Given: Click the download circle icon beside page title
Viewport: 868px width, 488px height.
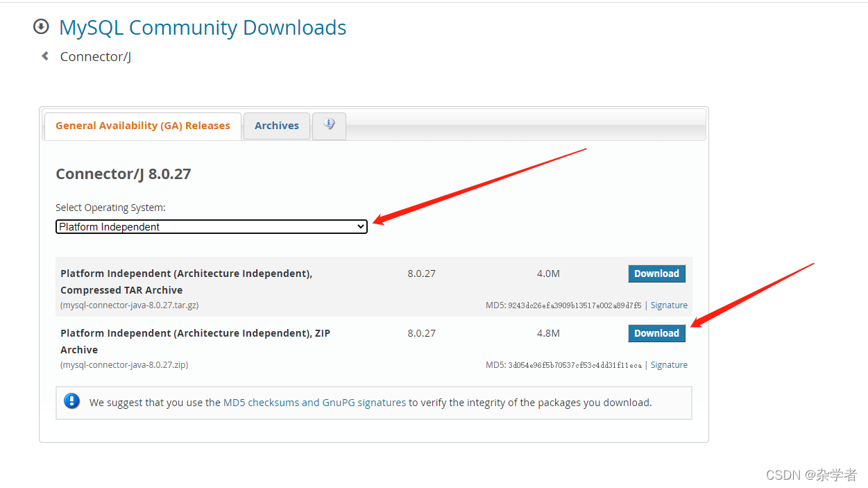Looking at the screenshot, I should click(42, 27).
